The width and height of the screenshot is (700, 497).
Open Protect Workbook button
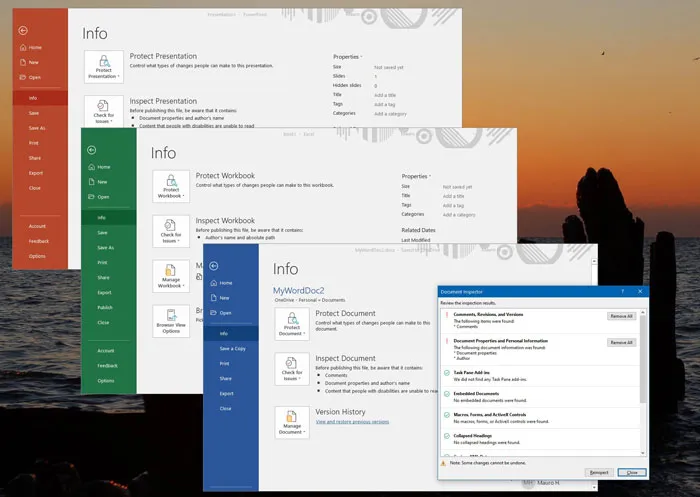pos(171,187)
